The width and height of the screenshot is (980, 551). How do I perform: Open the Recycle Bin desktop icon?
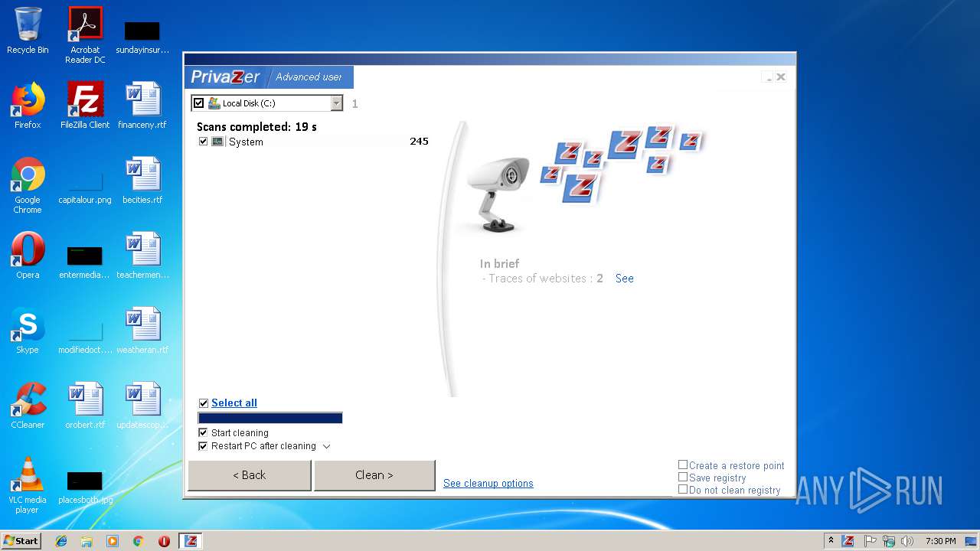point(28,31)
